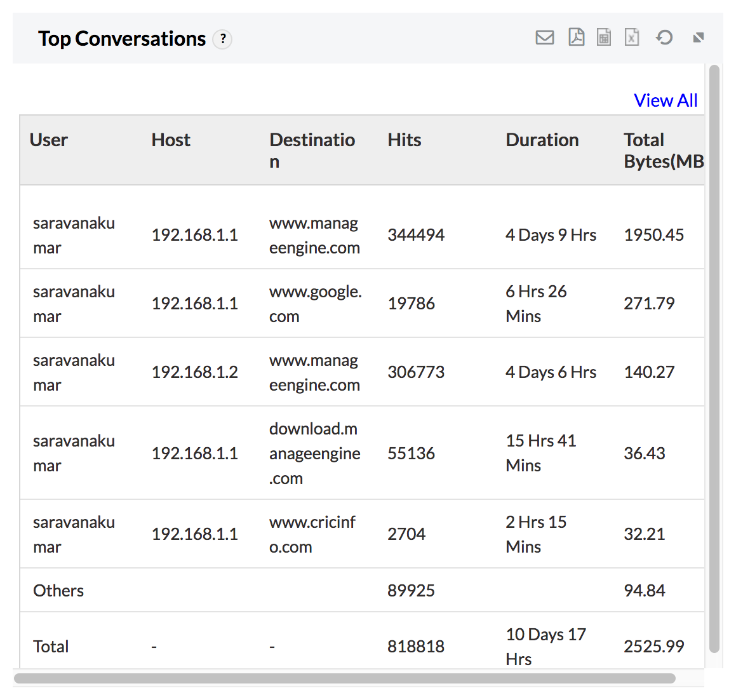The image size is (736, 700).
Task: Sort by Host column header
Action: pos(171,140)
